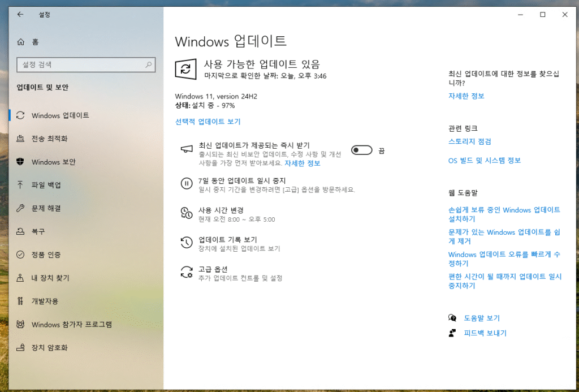Click the large update status refresh icon
579x392 pixels.
[x=185, y=68]
